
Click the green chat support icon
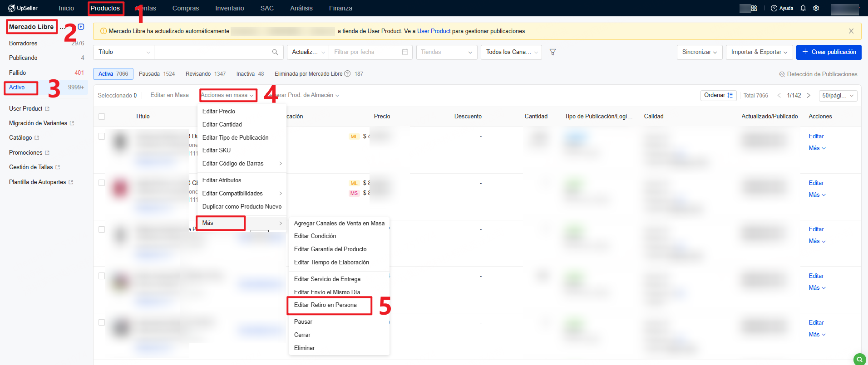[859, 359]
